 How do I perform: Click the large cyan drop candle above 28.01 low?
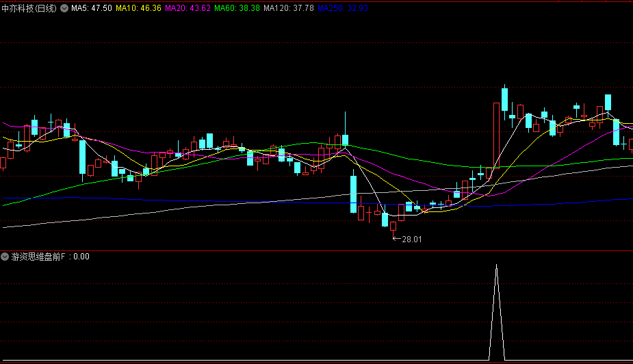pos(353,193)
